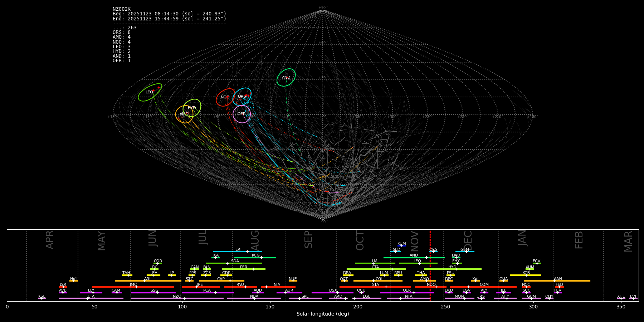The height and width of the screenshot is (322, 644).
Task: Click the AUG month label in timeline
Action: (x=255, y=240)
